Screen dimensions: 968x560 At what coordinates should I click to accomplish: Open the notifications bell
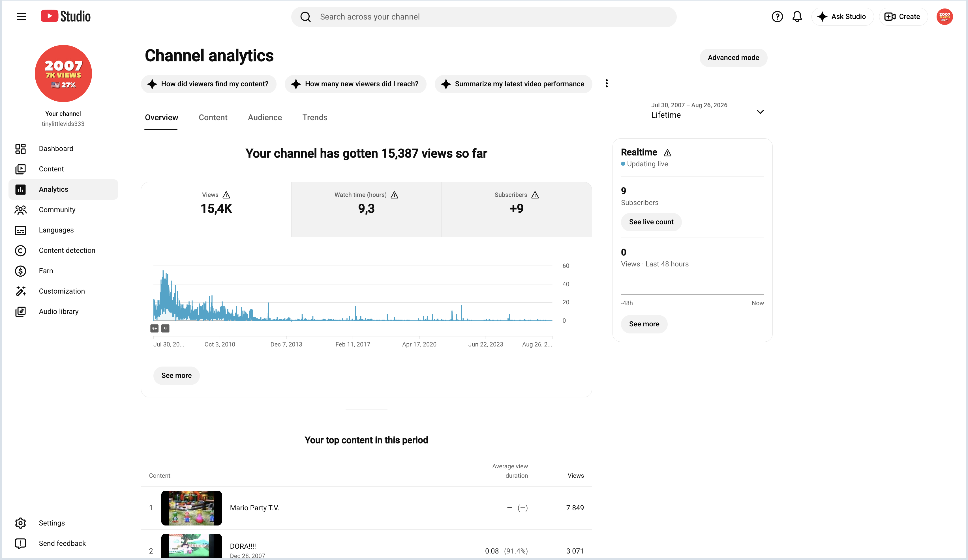797,16
